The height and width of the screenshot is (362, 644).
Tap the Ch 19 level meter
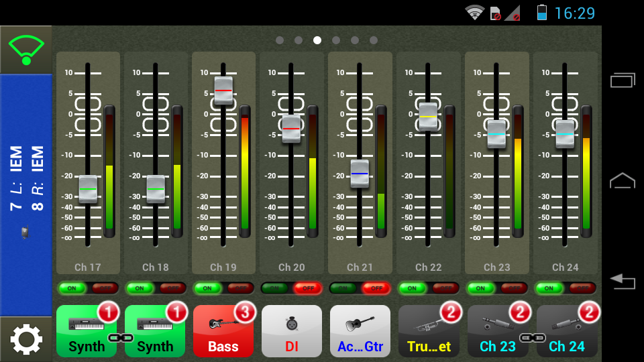[245, 171]
